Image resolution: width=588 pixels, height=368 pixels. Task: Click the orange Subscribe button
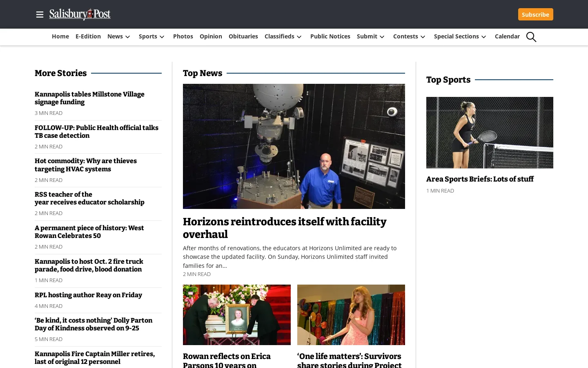[535, 14]
